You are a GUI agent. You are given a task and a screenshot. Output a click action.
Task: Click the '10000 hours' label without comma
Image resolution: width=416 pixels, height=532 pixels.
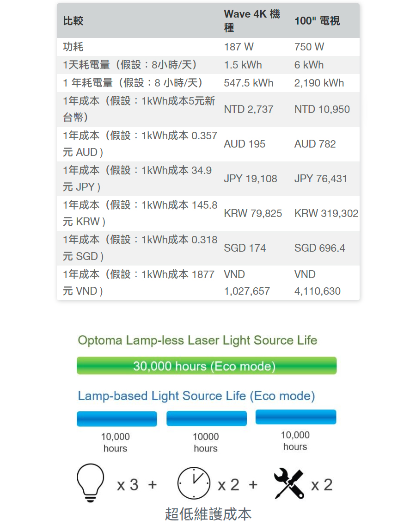[x=205, y=442]
